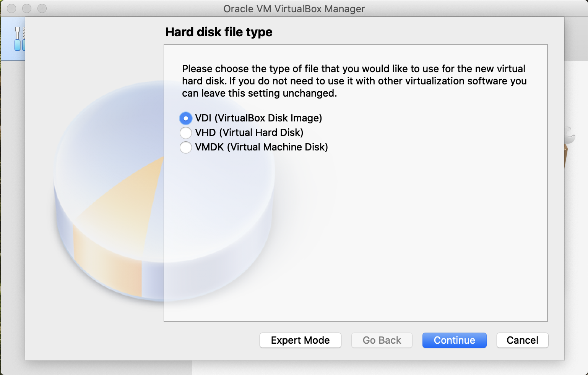The width and height of the screenshot is (588, 375).
Task: Pick the VMDK (Virtual Machine Disk) radio option
Action: coord(186,147)
